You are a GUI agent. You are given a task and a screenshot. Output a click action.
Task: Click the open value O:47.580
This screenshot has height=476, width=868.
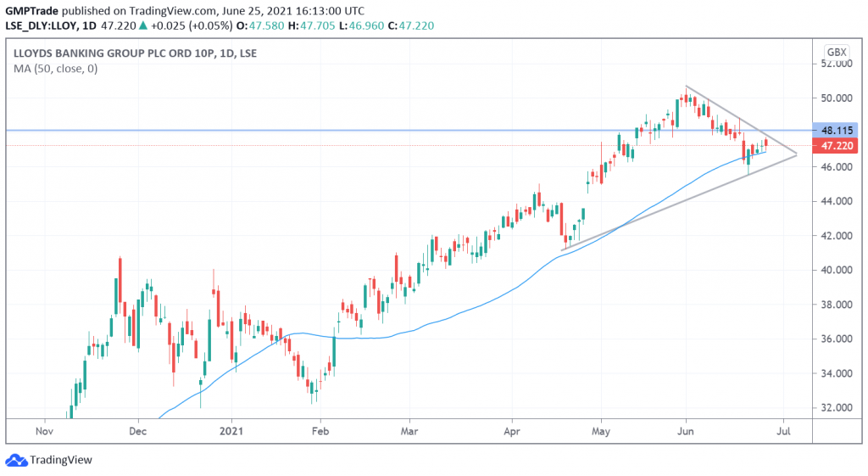259,25
